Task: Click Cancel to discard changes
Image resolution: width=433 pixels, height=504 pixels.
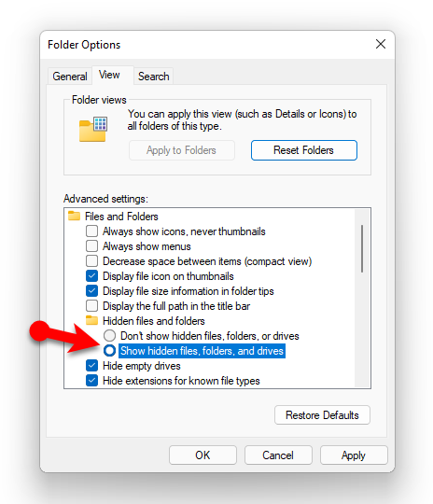Action: click(x=278, y=455)
